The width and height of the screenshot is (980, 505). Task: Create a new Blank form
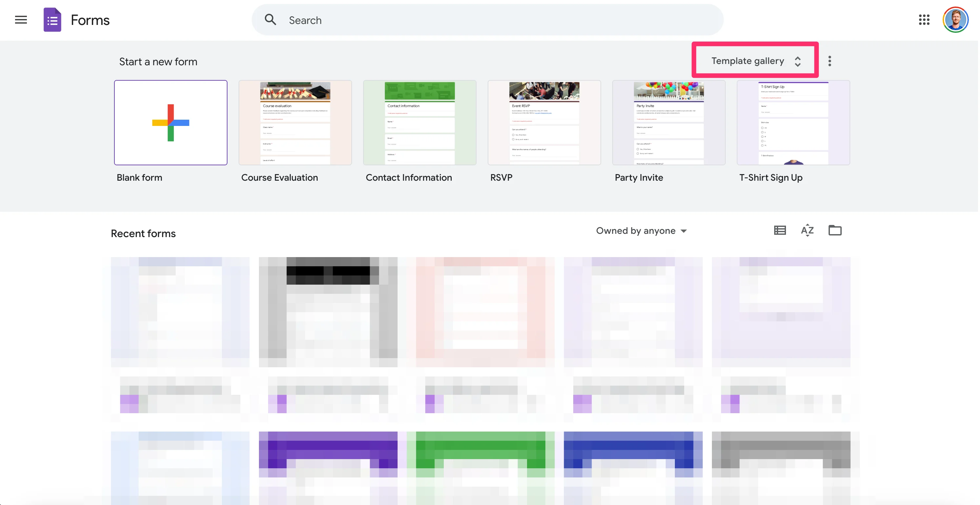click(x=171, y=123)
